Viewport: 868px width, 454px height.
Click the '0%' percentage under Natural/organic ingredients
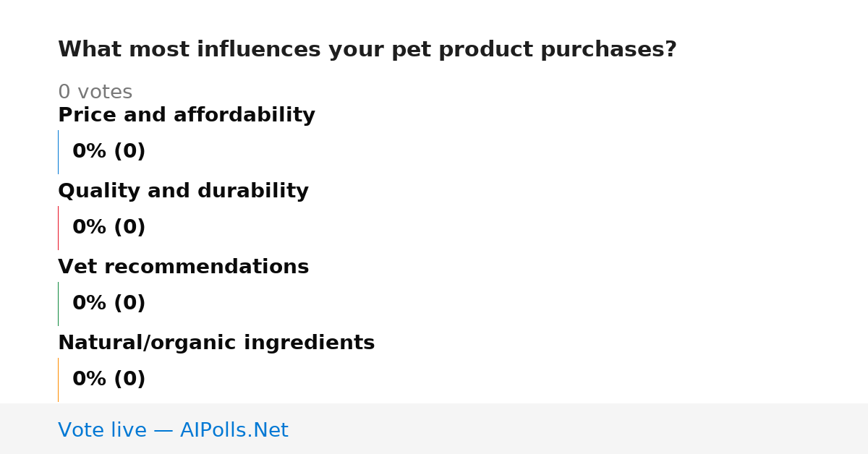tap(90, 380)
